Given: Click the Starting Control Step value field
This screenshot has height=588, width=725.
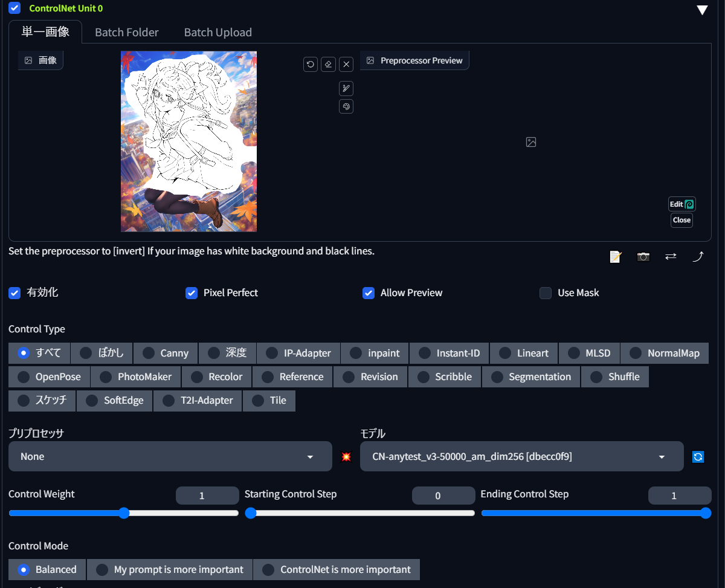Looking at the screenshot, I should pyautogui.click(x=443, y=496).
